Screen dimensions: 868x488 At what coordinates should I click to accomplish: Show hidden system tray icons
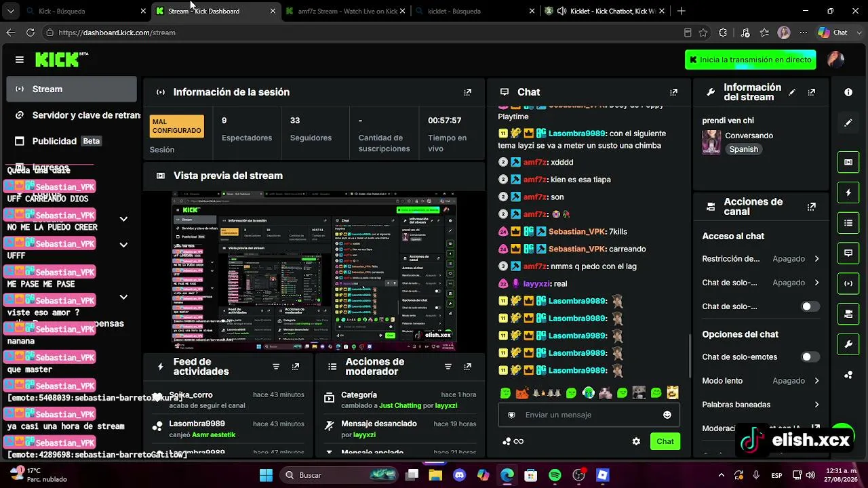[721, 475]
